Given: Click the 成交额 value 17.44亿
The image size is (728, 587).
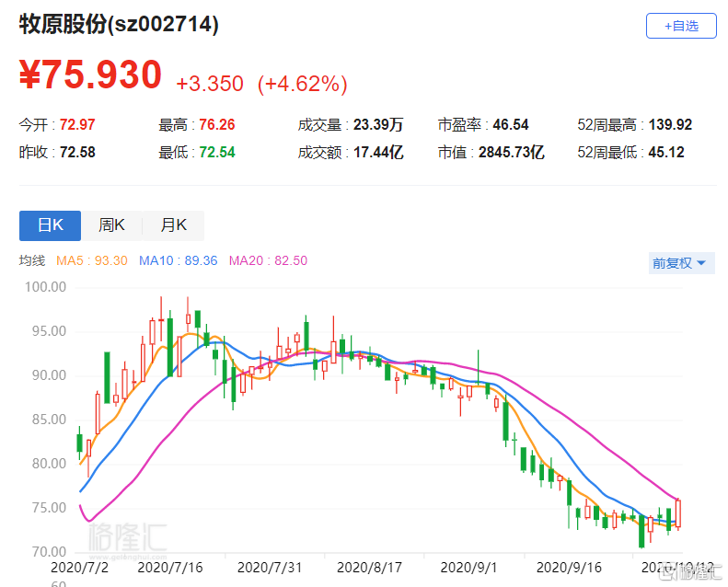Looking at the screenshot, I should (x=378, y=152).
